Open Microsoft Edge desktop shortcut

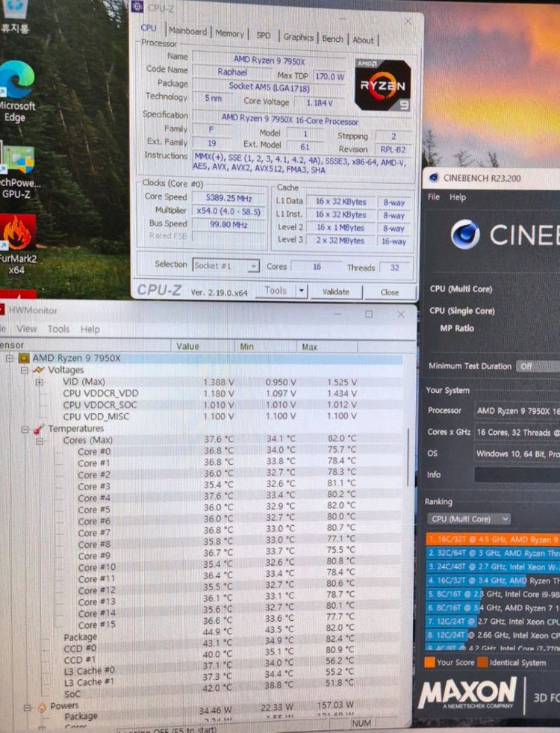pos(16,91)
